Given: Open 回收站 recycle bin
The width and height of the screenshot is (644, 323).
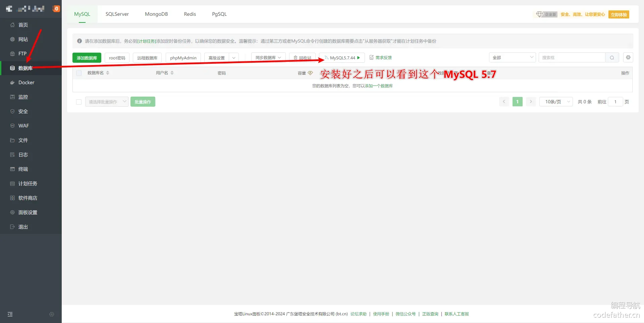Looking at the screenshot, I should click(x=302, y=58).
